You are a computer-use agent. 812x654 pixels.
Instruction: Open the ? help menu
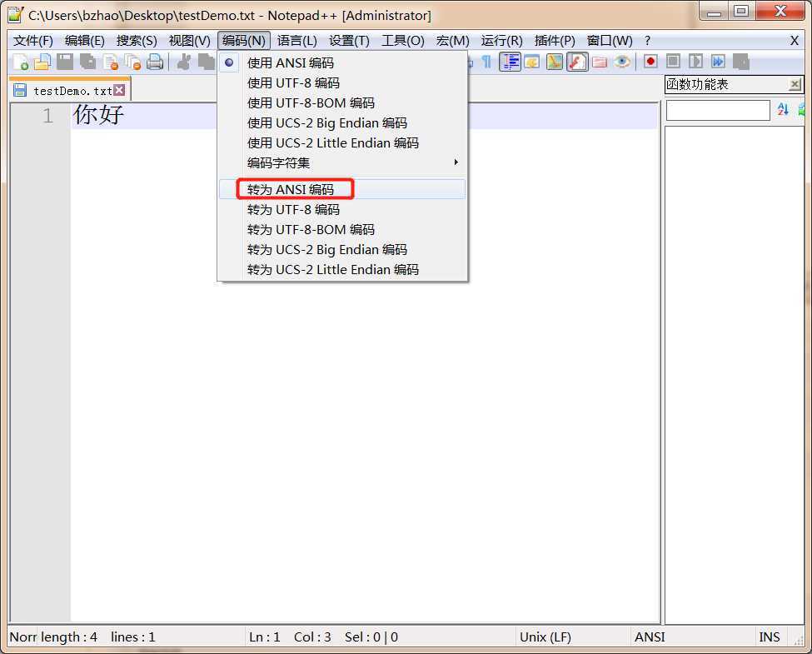point(647,41)
